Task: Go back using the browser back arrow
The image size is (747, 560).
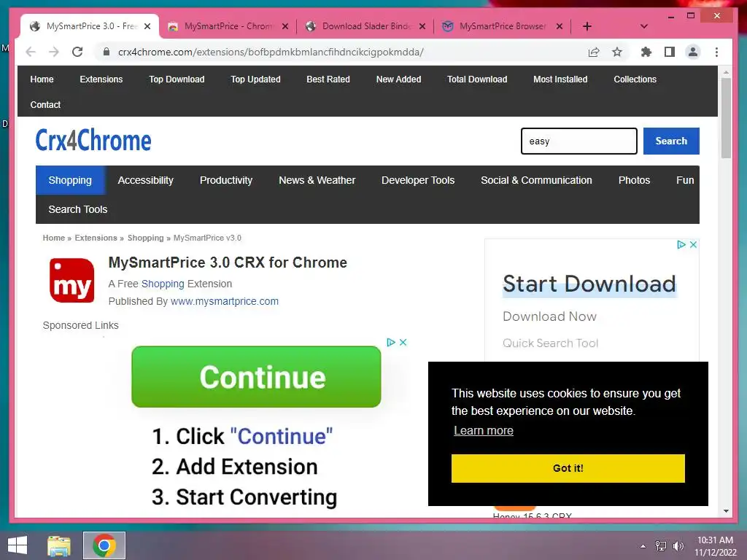Action: click(x=31, y=52)
